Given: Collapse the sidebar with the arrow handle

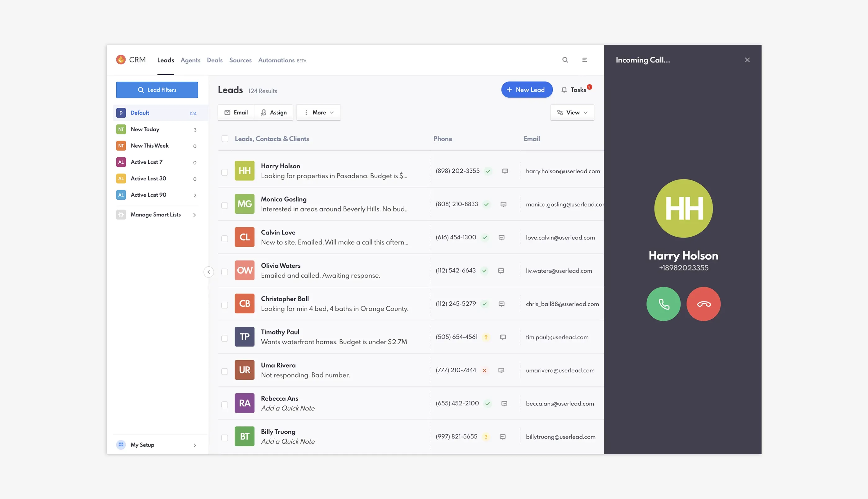Looking at the screenshot, I should (x=209, y=272).
